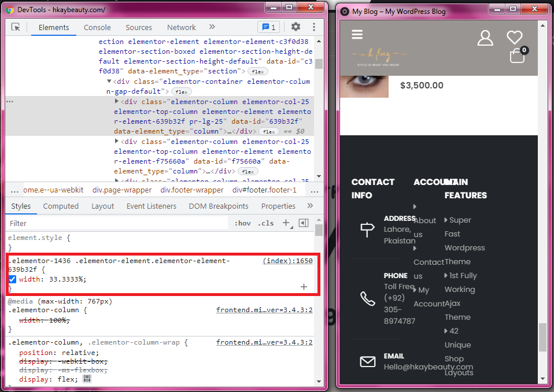Open the flexbox editor icon beside display flex

87,379
